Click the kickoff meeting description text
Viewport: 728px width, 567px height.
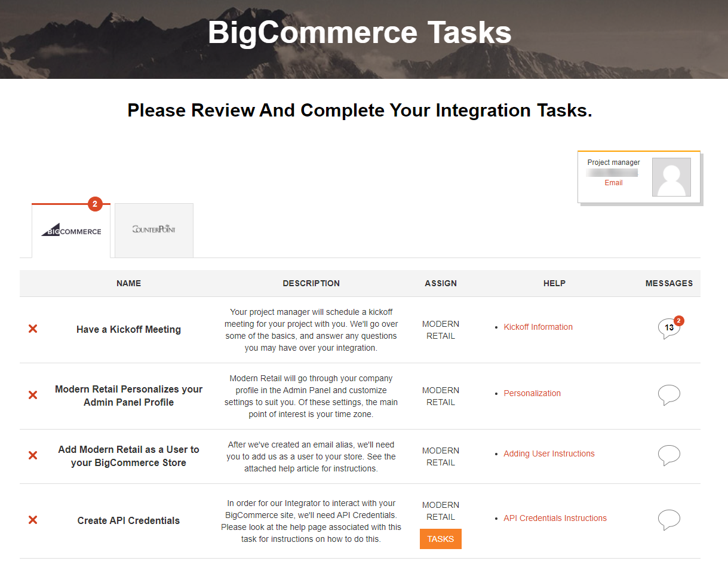[311, 330]
